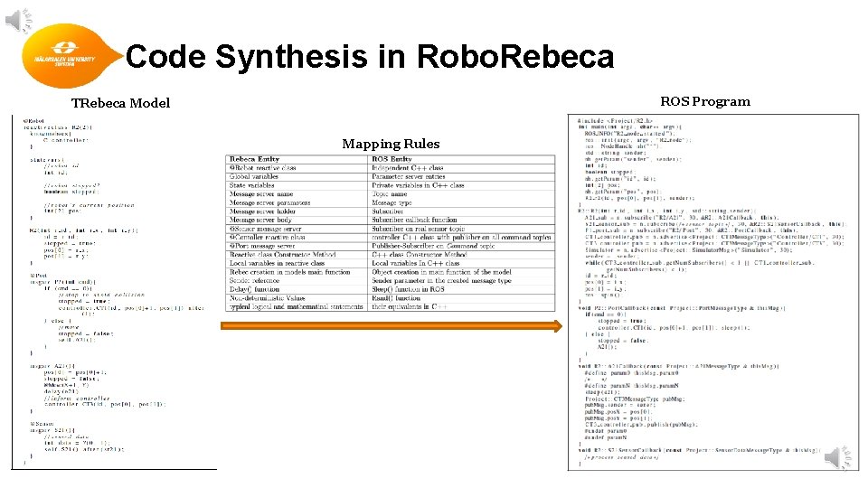Click 'their equivalents in C++' cell
This screenshot has height=488, width=868.
click(462, 306)
